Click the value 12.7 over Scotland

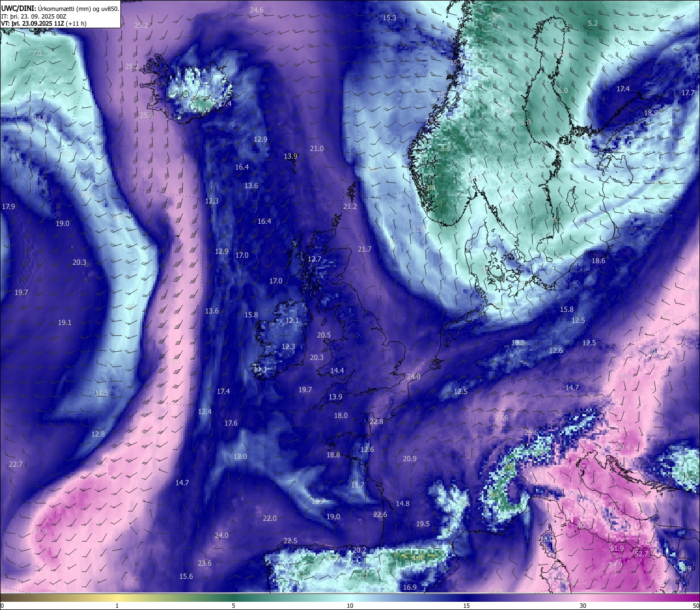tap(314, 259)
